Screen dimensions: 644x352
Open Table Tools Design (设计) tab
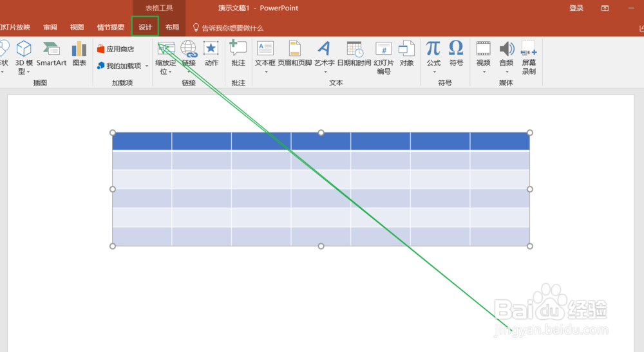pos(145,27)
